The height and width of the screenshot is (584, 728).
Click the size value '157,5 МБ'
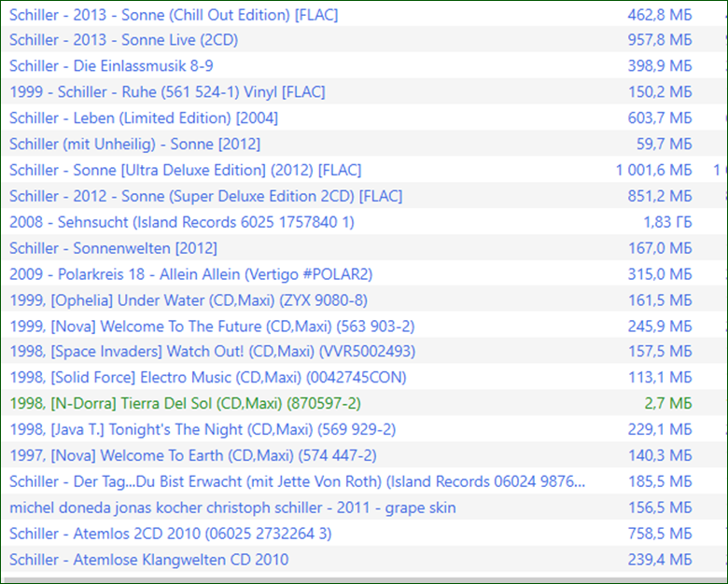point(660,351)
